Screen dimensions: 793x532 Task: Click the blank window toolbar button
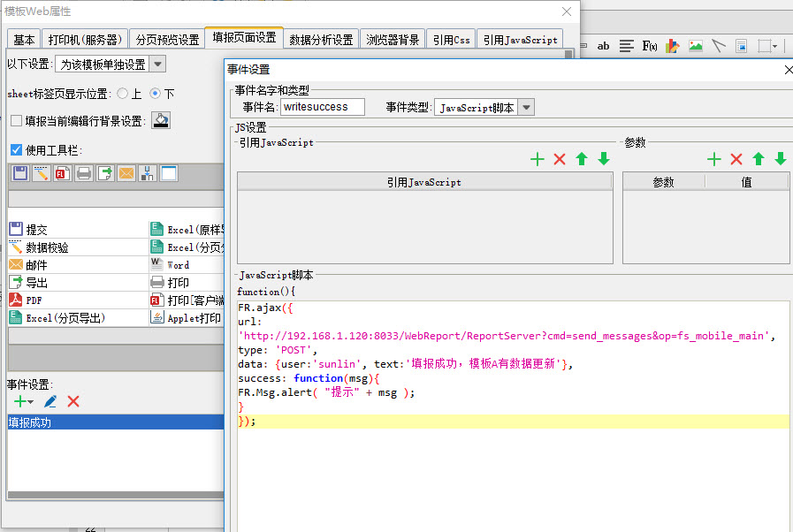[169, 173]
